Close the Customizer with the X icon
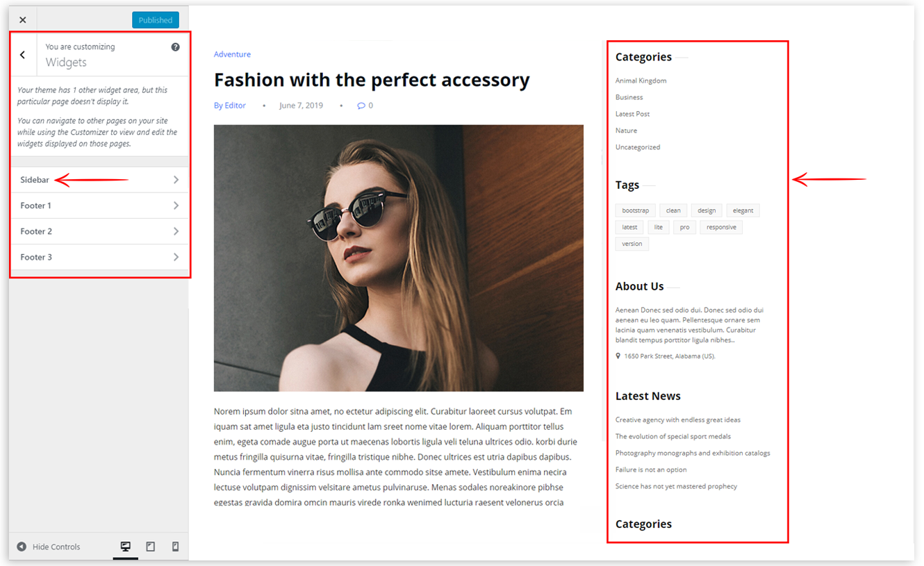Screen dimensions: 924x566 [22, 20]
